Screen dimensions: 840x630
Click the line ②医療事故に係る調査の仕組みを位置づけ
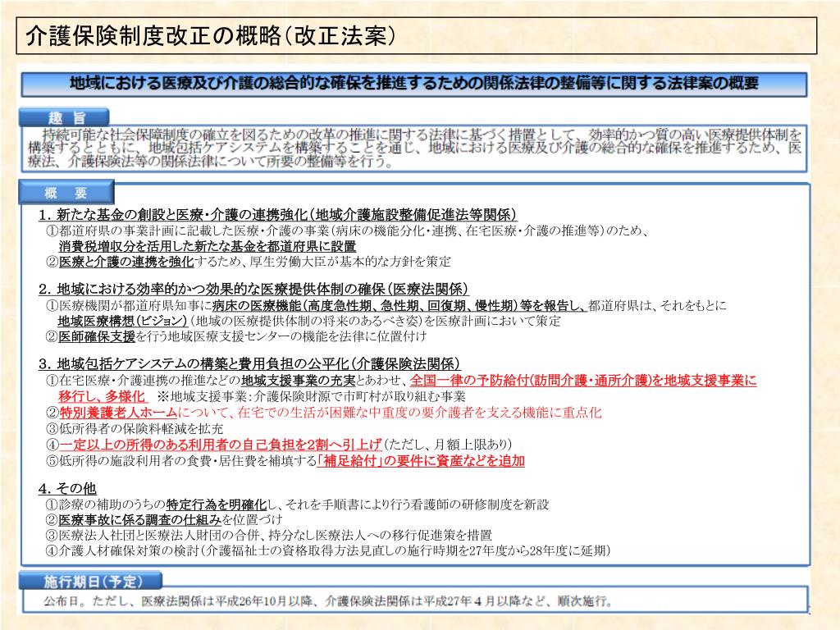click(x=164, y=519)
